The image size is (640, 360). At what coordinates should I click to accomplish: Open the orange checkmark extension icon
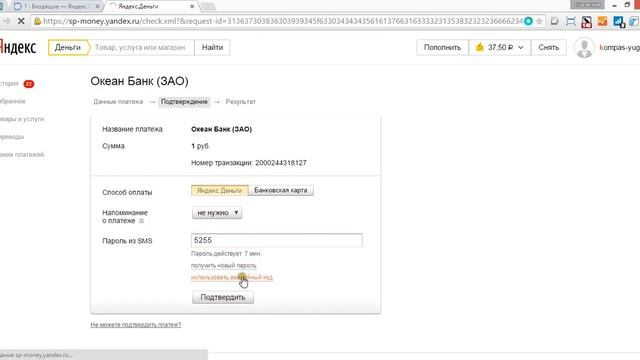(x=602, y=21)
